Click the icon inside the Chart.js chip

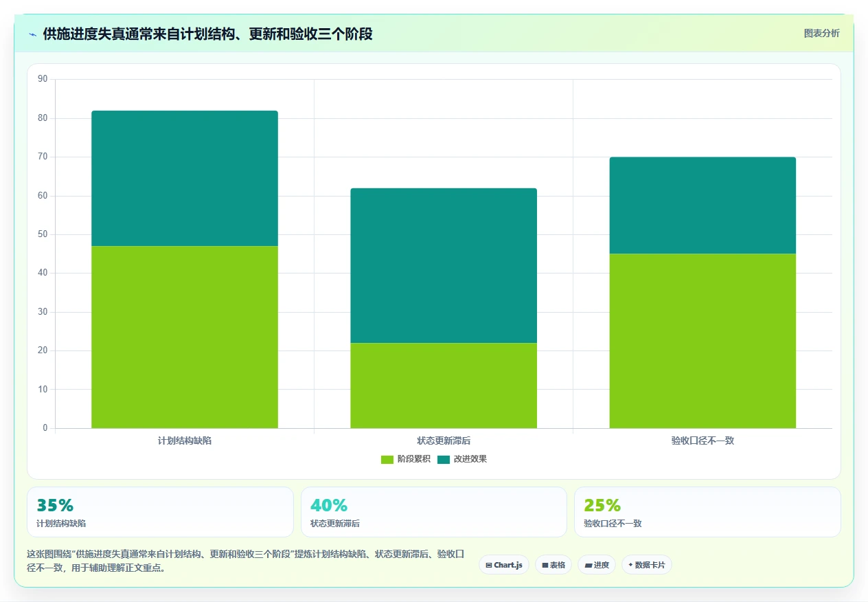(489, 565)
